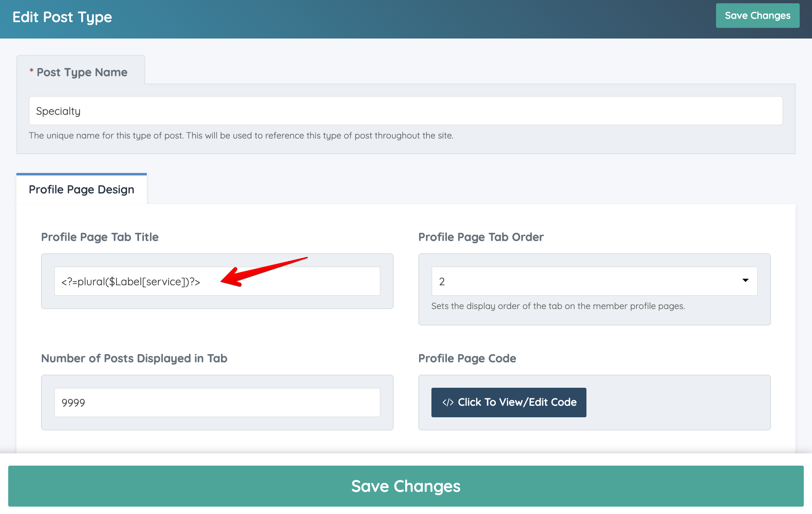Image resolution: width=812 pixels, height=514 pixels.
Task: Focus the Post Type Name field containing Specialty
Action: click(x=406, y=111)
